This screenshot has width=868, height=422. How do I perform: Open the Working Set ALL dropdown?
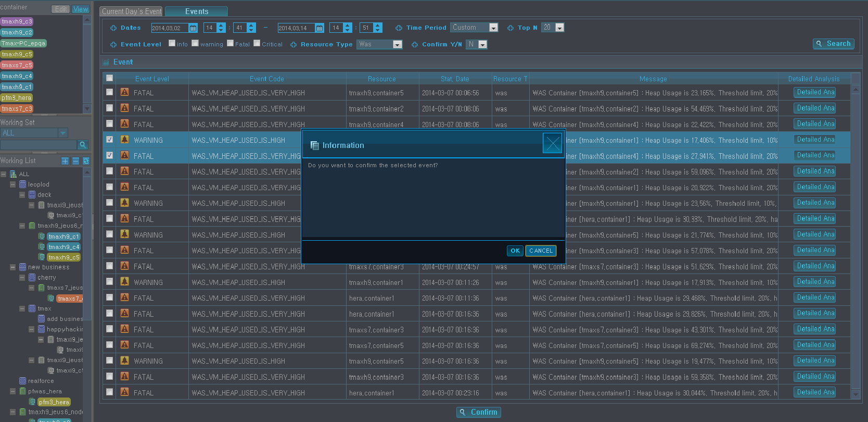pos(63,133)
